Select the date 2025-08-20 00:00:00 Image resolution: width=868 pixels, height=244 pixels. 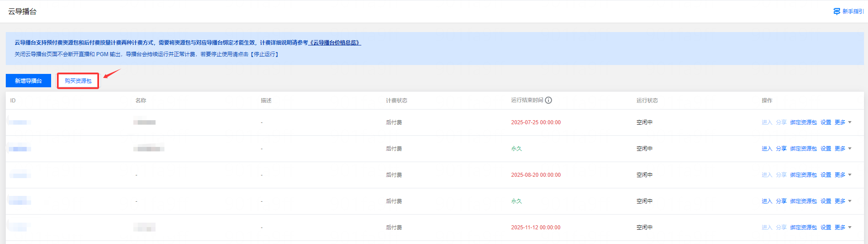click(x=536, y=175)
